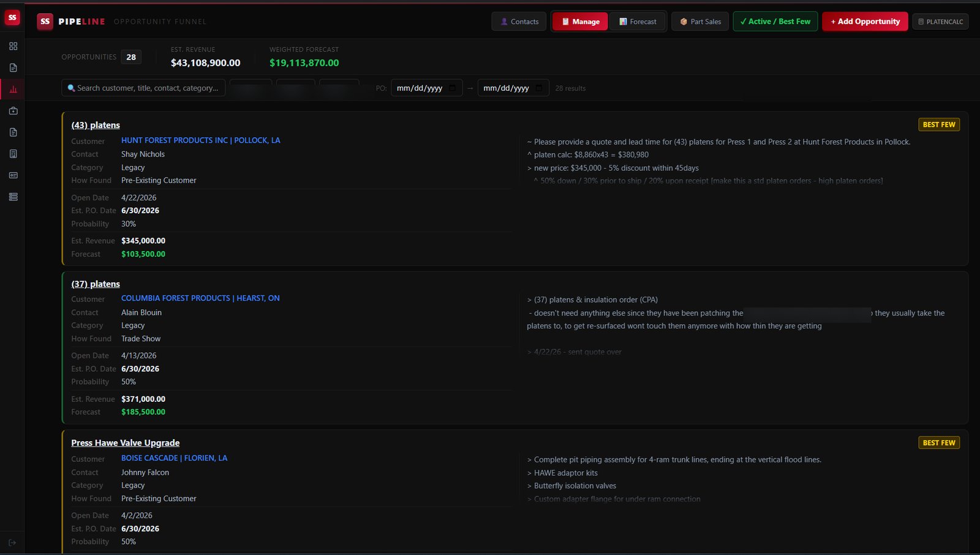Open customer Columbia Forest Products | Hearst, ON
The image size is (980, 555).
[x=200, y=298]
